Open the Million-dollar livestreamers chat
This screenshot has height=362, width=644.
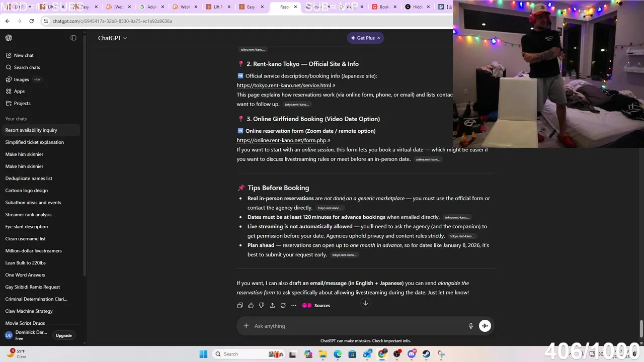41,251
